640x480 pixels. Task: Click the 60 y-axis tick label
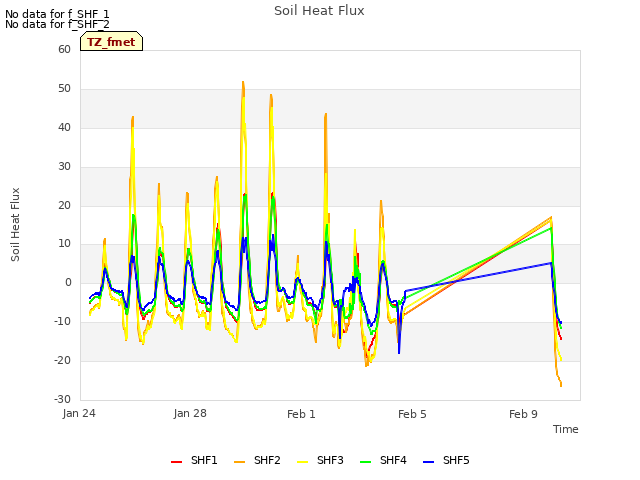click(64, 49)
